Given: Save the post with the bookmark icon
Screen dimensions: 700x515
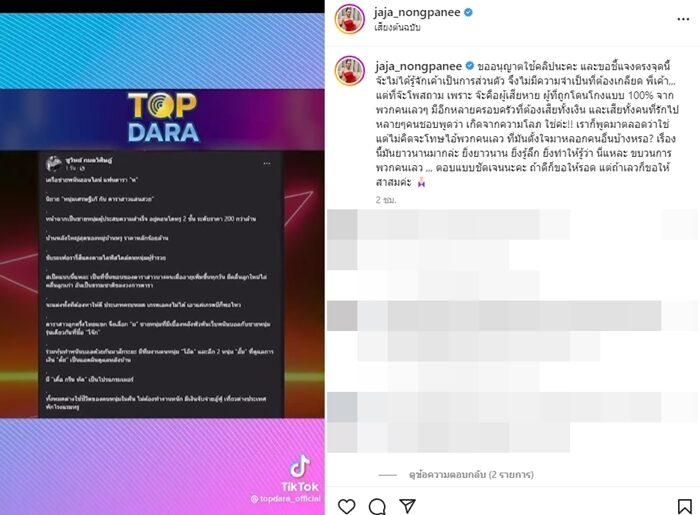Looking at the screenshot, I should coord(684,507).
